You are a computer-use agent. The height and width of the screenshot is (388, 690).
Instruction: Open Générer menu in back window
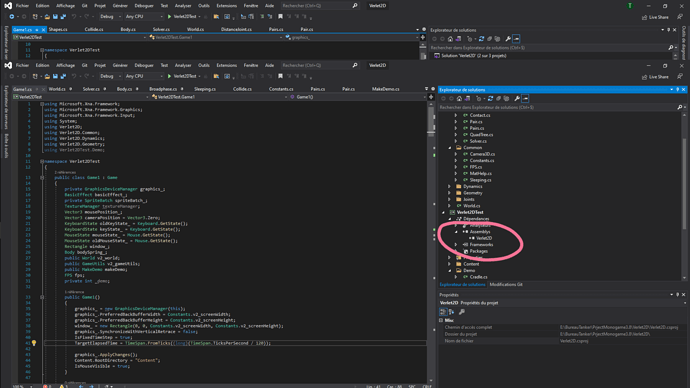coord(120,6)
